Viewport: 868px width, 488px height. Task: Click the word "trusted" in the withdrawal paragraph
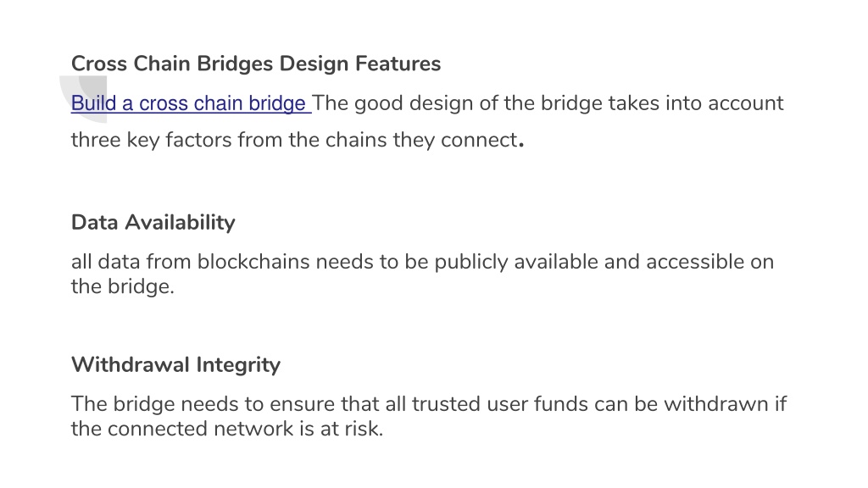(x=446, y=404)
